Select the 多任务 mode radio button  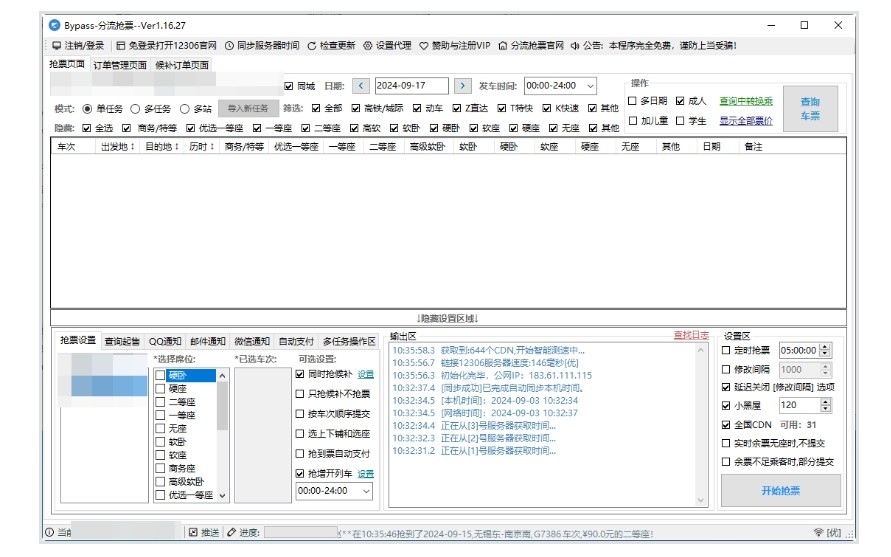pyautogui.click(x=136, y=108)
